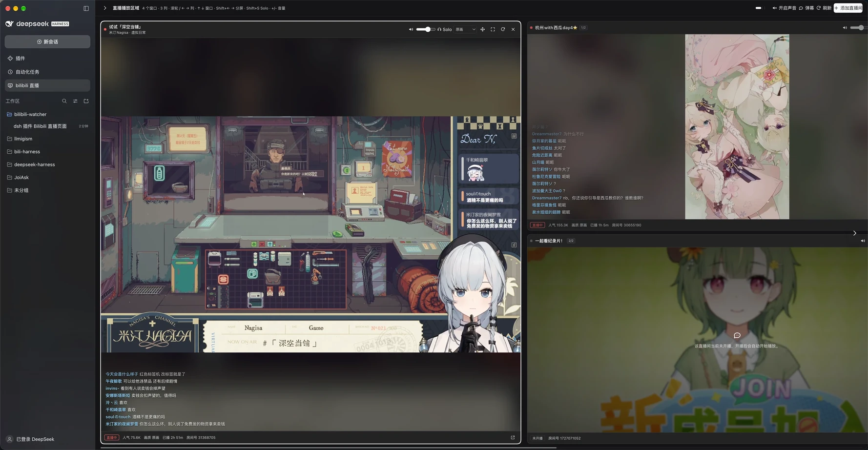Image resolution: width=868 pixels, height=450 pixels.
Task: Click 刷新 refresh in top bar
Action: (x=824, y=8)
